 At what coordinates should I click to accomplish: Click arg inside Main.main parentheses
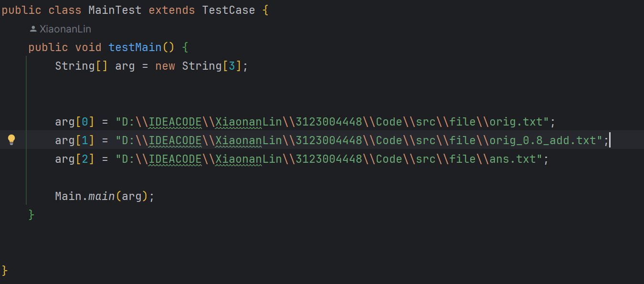(132, 196)
